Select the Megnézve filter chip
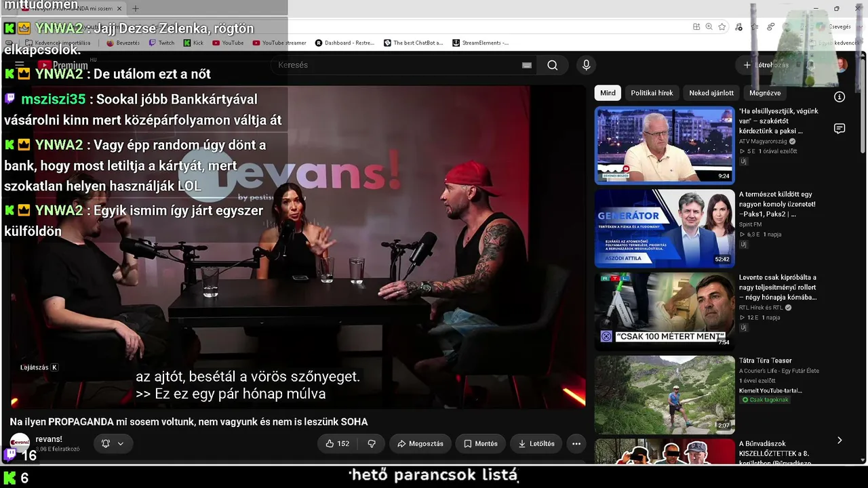 (x=765, y=93)
